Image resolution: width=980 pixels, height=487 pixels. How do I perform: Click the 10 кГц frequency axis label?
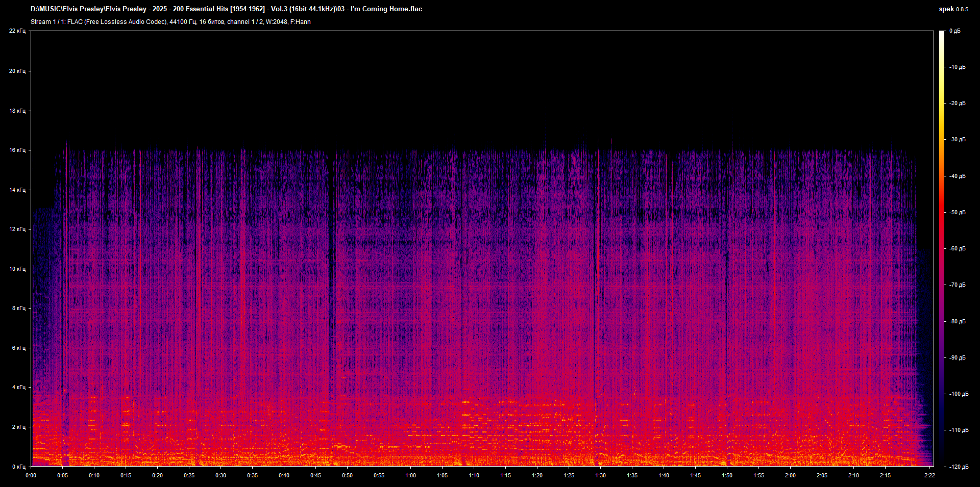(17, 269)
